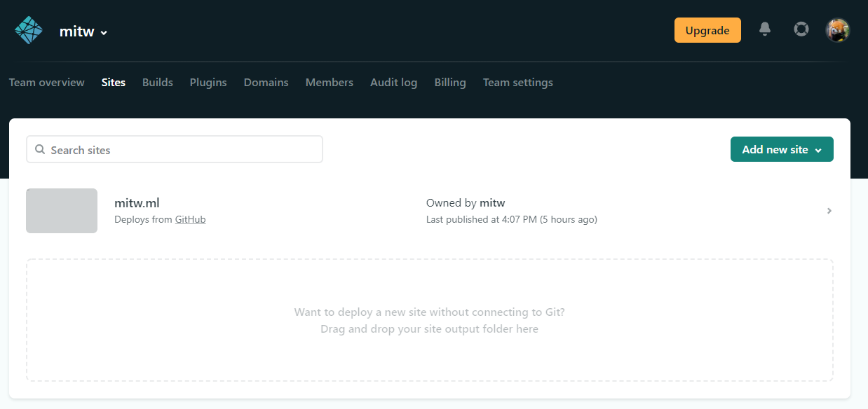Open the mitw.ml site name
This screenshot has width=868, height=409.
pyautogui.click(x=137, y=203)
